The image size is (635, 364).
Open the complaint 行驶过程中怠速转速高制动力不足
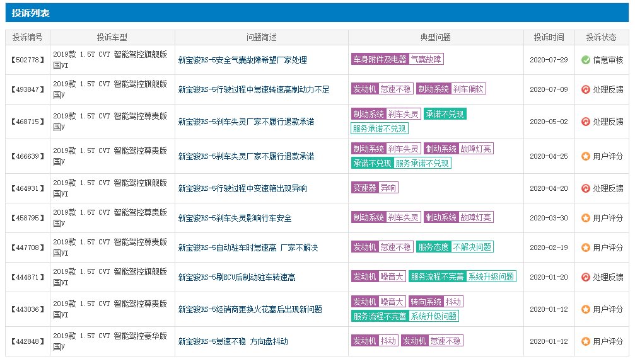point(253,90)
